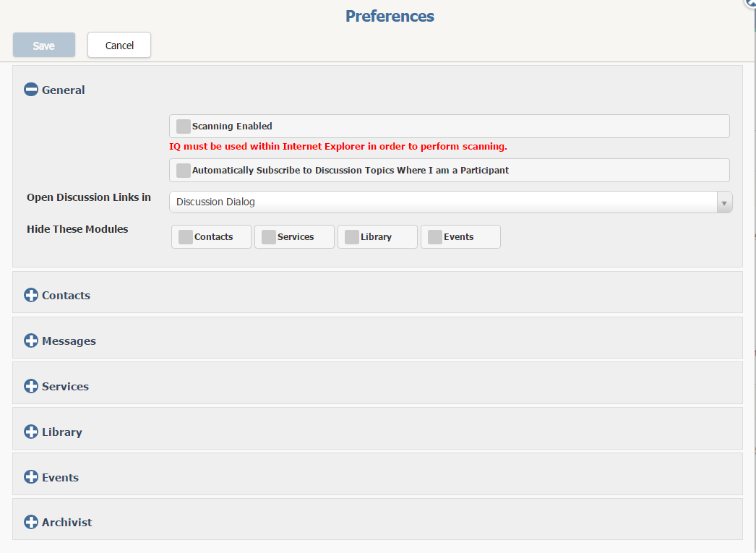Hide the Events module checkbox
Image resolution: width=756 pixels, height=553 pixels.
[x=435, y=237]
